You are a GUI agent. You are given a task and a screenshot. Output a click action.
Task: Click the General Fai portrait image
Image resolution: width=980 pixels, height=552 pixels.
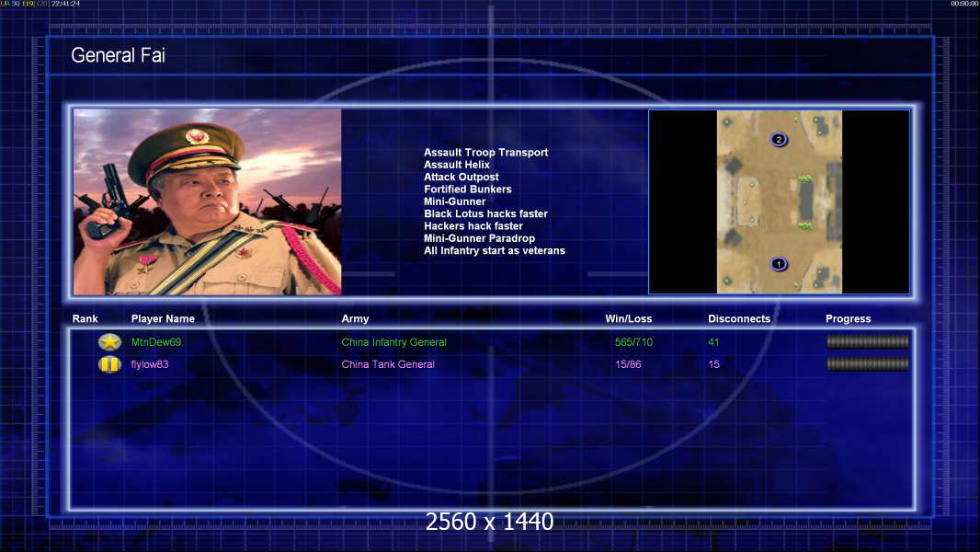click(208, 201)
